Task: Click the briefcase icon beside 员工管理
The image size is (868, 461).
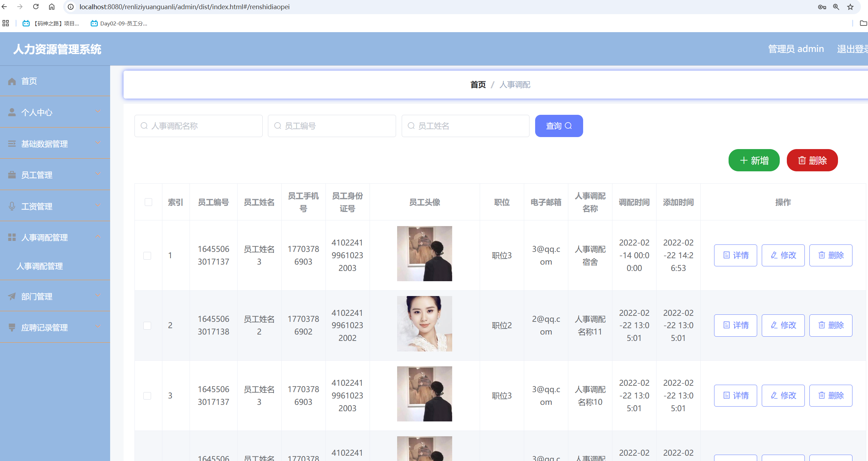Action: 12,175
